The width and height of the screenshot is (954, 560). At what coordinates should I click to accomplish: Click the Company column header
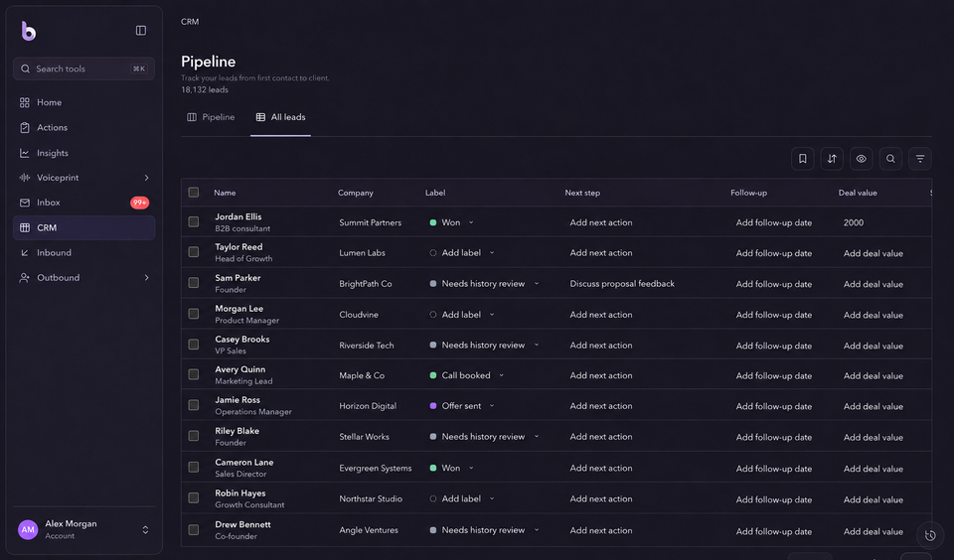356,193
